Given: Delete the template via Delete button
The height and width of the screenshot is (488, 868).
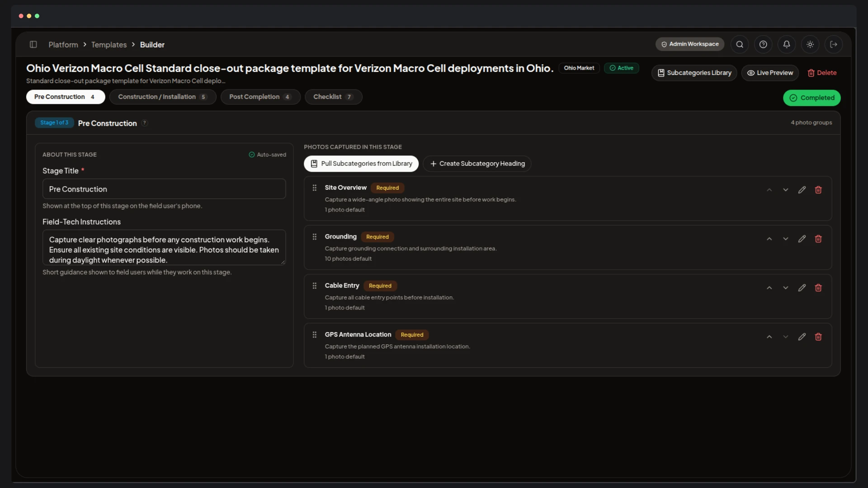Looking at the screenshot, I should 822,73.
